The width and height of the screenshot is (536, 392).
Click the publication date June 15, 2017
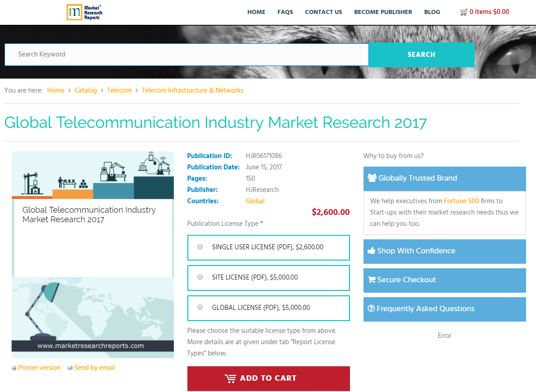264,167
